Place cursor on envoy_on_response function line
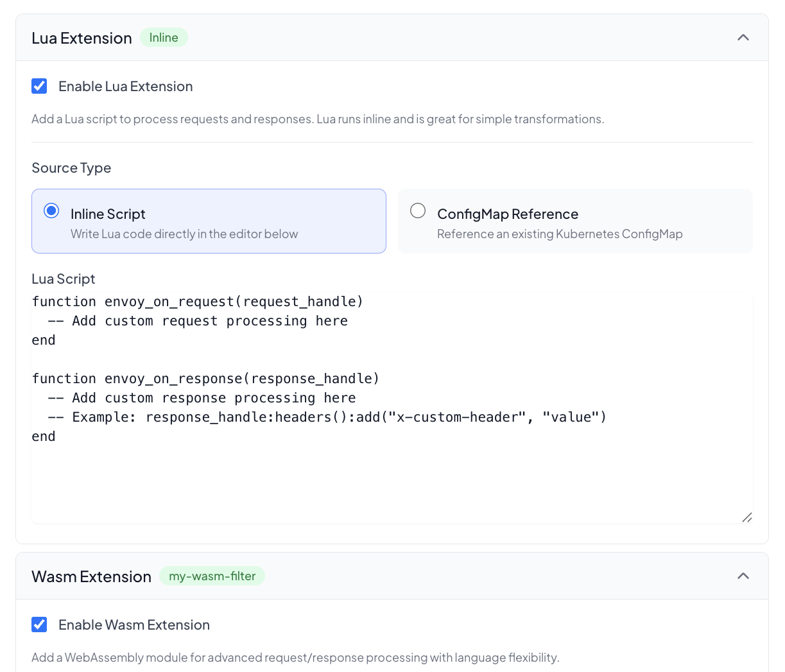 click(x=205, y=379)
